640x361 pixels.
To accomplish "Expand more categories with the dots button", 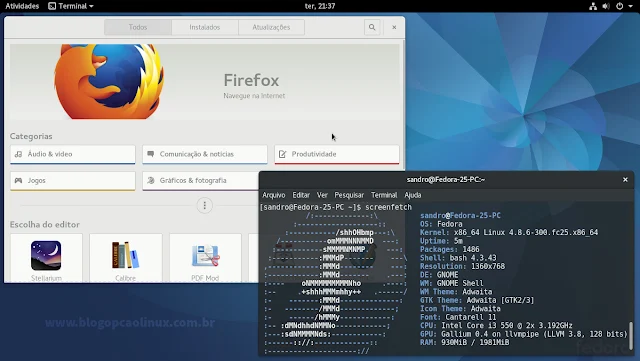I will point(204,205).
